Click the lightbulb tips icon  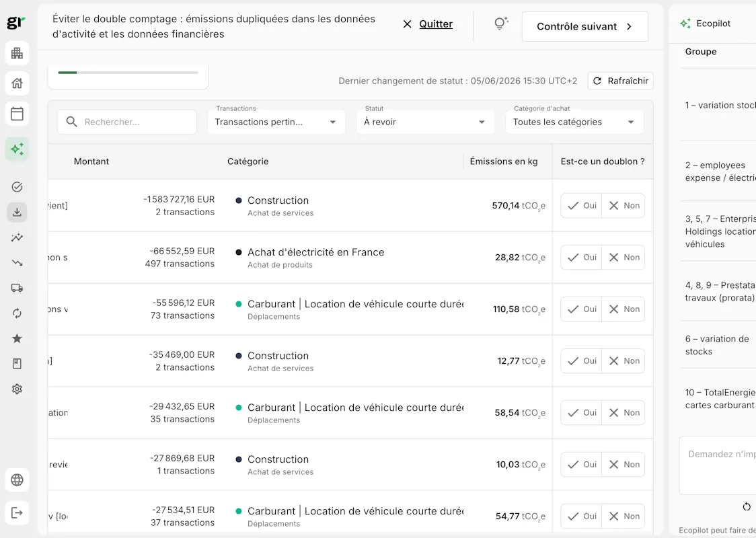pyautogui.click(x=502, y=23)
